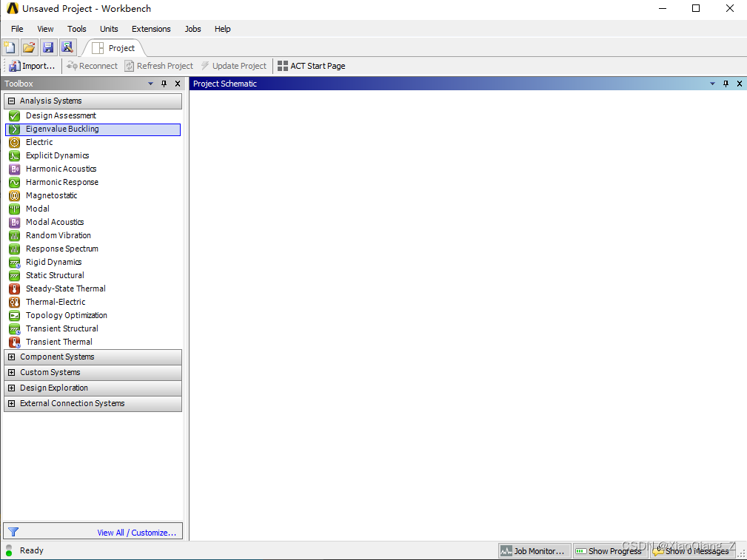Viewport: 747px width, 560px height.
Task: Click the Open Project folder icon
Action: pos(29,47)
